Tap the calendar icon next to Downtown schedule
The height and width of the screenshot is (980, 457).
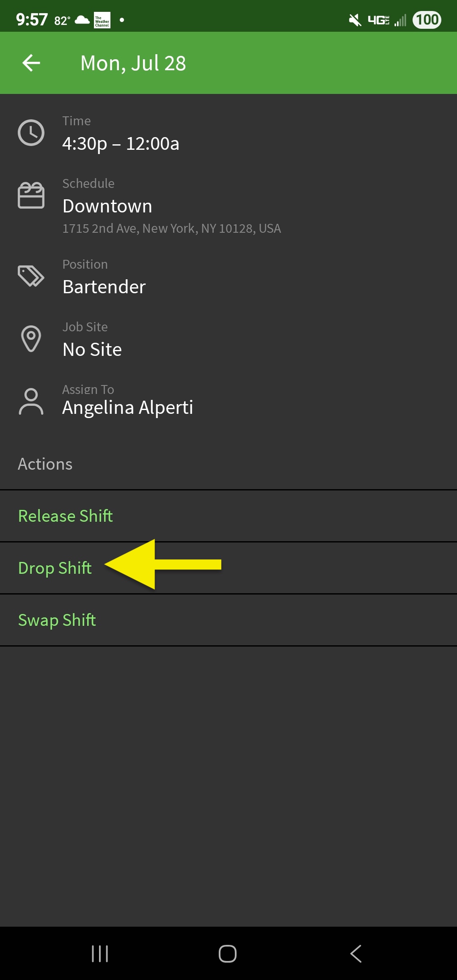31,195
